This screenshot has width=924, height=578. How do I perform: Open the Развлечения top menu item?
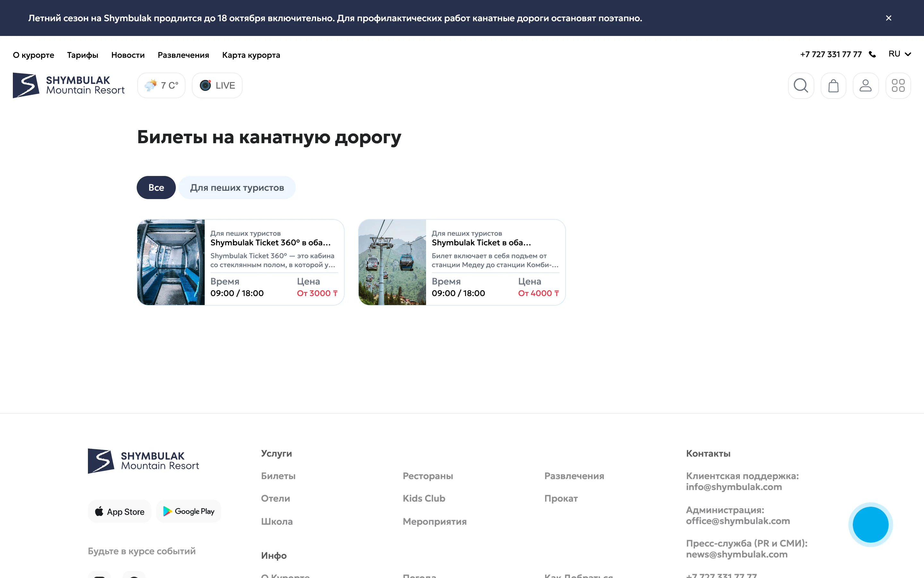(x=183, y=55)
